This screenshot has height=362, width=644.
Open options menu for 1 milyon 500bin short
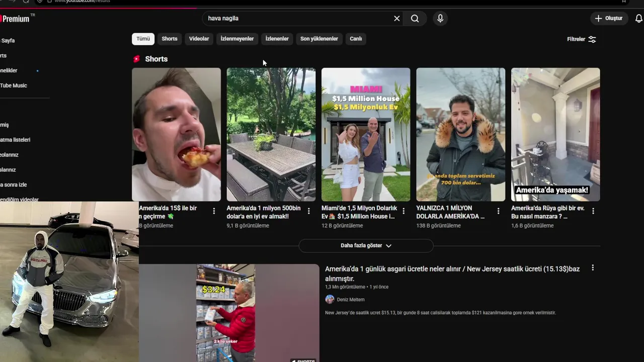coord(309,211)
